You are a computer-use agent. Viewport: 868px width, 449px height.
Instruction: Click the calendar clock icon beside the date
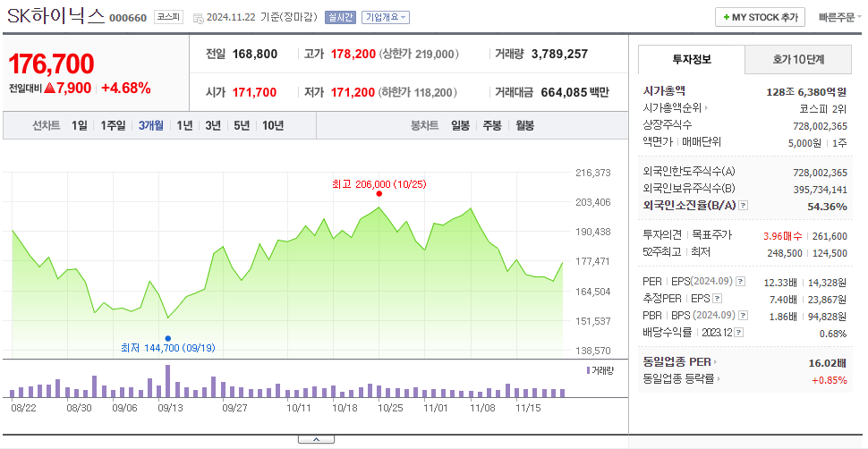(198, 18)
